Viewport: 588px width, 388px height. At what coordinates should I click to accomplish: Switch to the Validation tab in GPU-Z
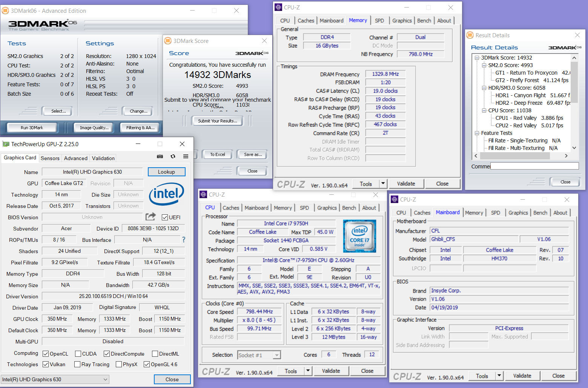click(x=103, y=158)
